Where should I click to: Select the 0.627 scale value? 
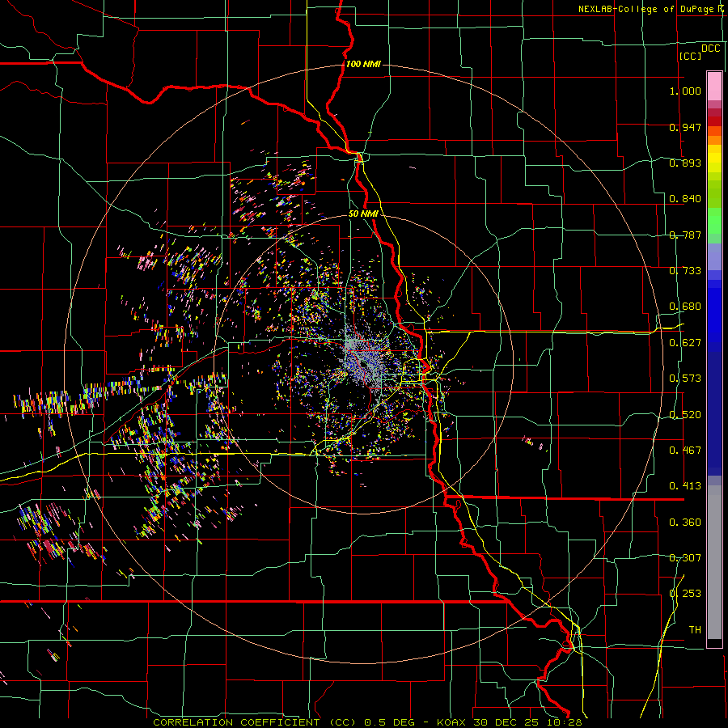[x=685, y=342]
